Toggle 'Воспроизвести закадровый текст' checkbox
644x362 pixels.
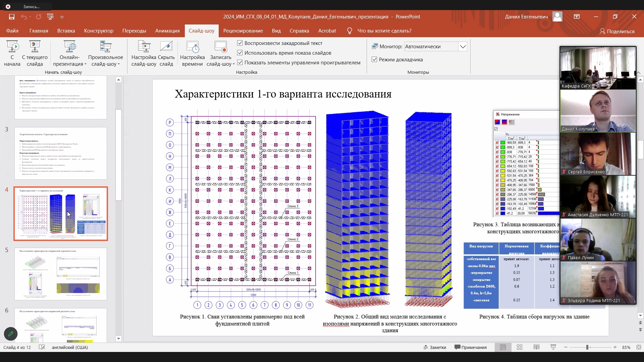pyautogui.click(x=240, y=43)
